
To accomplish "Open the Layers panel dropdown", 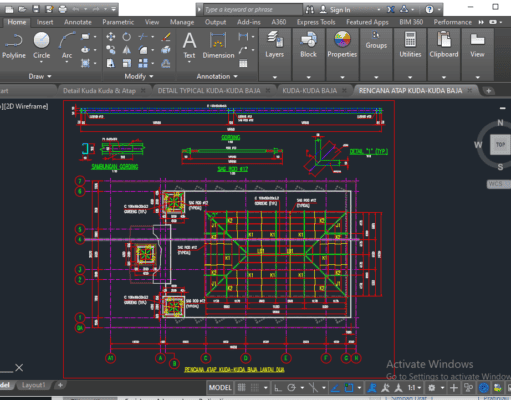I will [x=275, y=77].
